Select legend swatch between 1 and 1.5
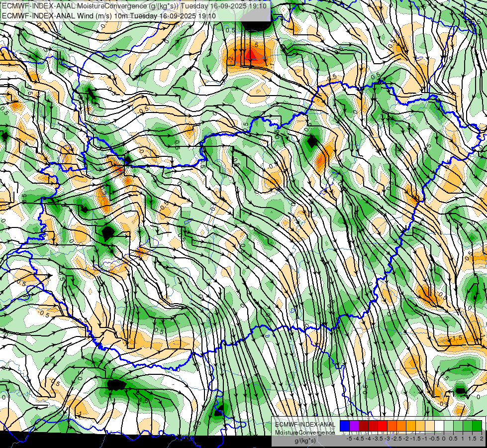Image resolution: width=487 pixels, height=448 pixels. click(x=468, y=426)
